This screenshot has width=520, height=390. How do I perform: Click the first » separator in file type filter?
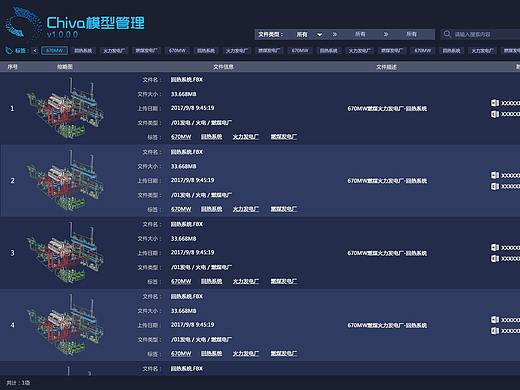pyautogui.click(x=335, y=34)
